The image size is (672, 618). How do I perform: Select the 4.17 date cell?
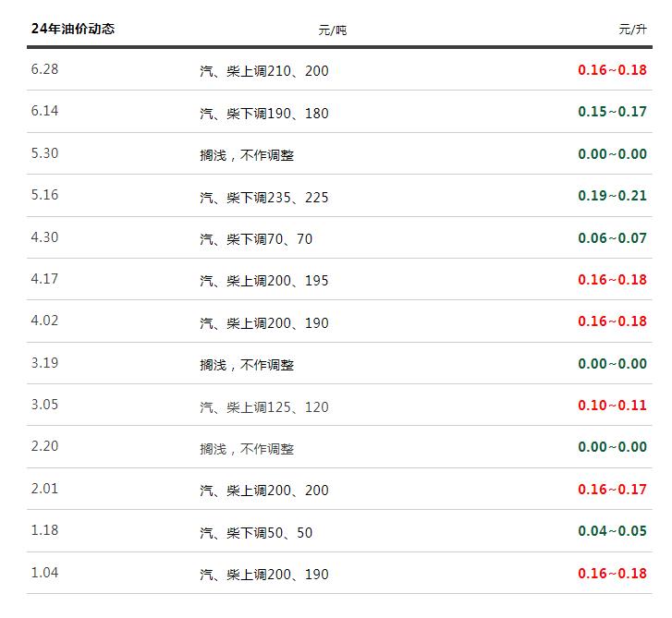click(x=44, y=279)
